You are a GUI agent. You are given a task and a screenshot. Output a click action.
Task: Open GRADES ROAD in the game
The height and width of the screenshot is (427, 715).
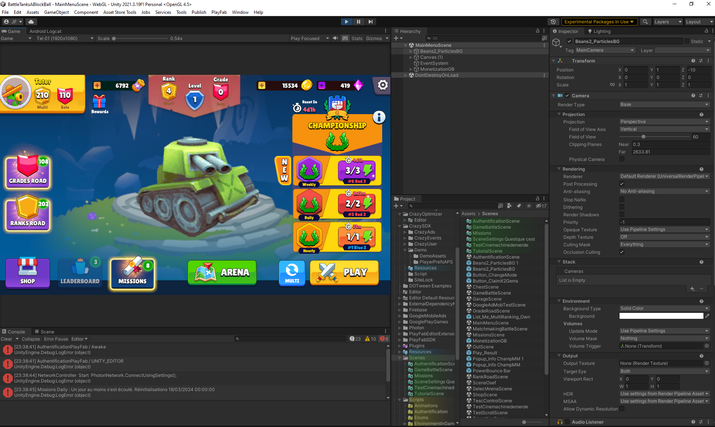[x=27, y=172]
